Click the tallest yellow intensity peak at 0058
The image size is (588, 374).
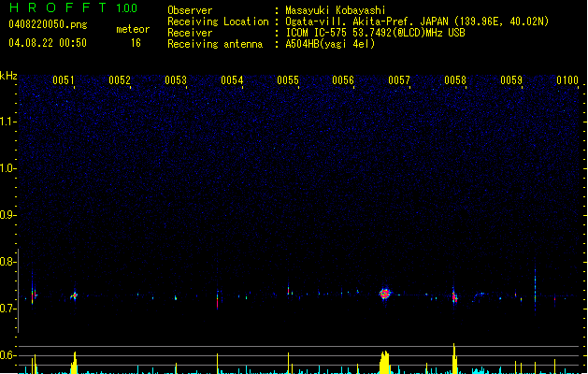(454, 359)
